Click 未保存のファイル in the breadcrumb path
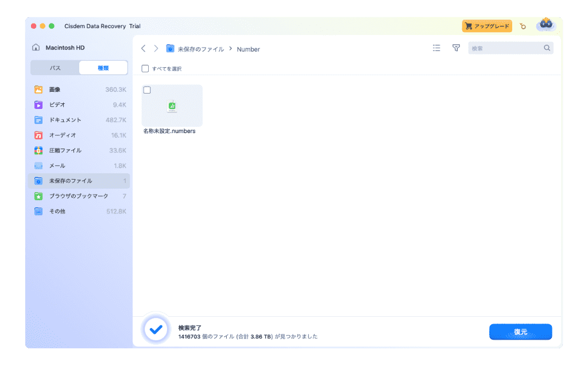 tap(200, 49)
